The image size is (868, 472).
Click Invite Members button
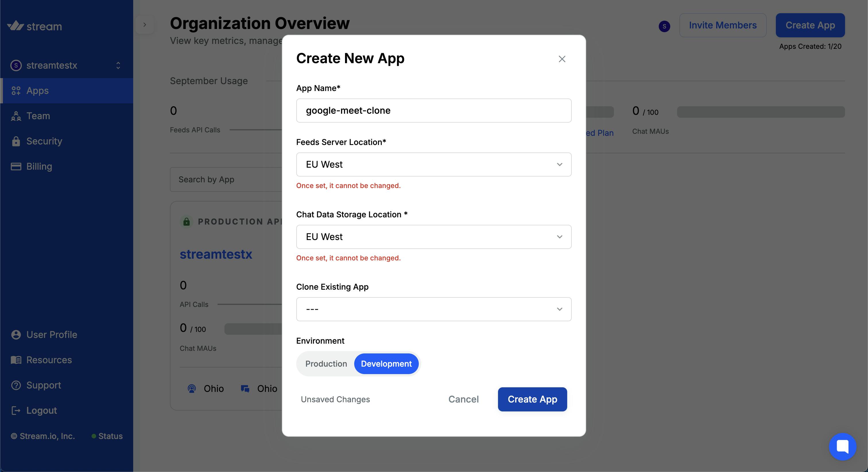pyautogui.click(x=723, y=25)
